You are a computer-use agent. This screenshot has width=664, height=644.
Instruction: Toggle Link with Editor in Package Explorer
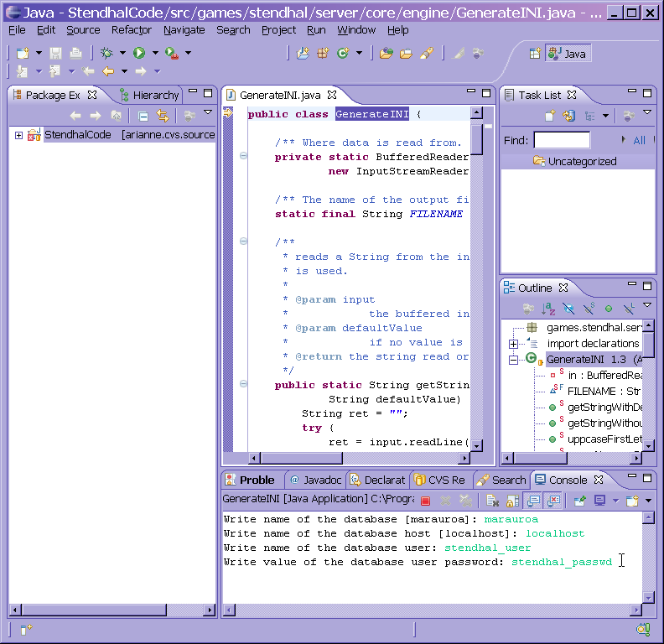(163, 116)
